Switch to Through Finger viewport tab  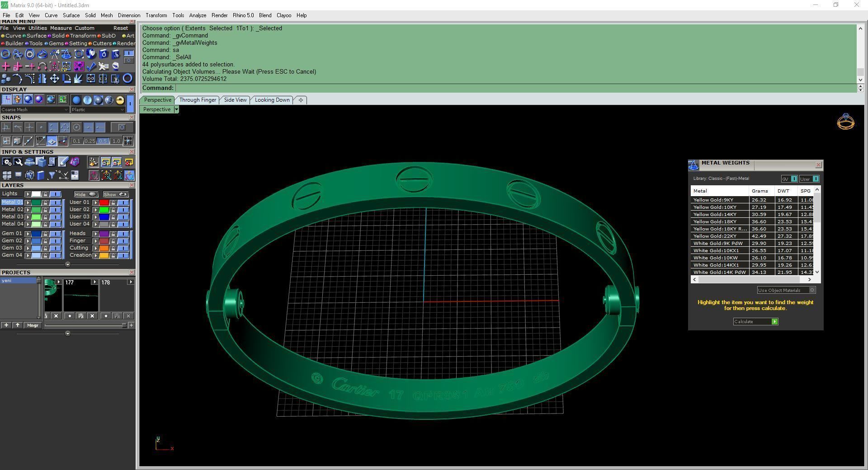click(x=198, y=100)
